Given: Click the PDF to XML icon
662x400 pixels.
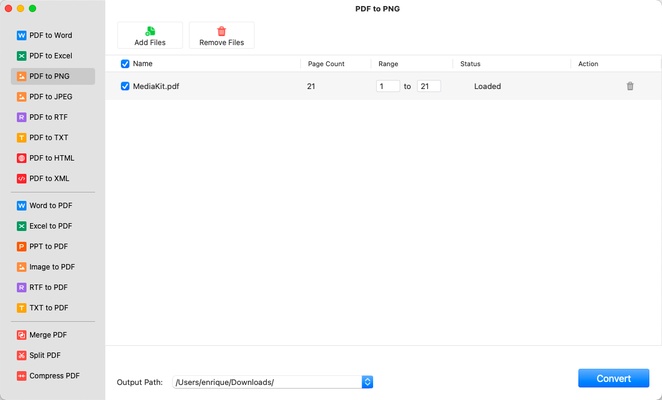Looking at the screenshot, I should click(x=21, y=179).
